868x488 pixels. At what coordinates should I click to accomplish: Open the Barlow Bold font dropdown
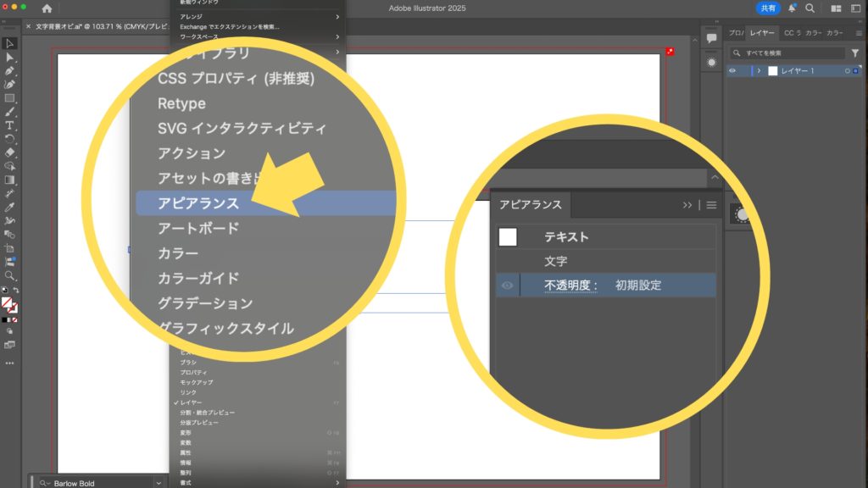[159, 483]
